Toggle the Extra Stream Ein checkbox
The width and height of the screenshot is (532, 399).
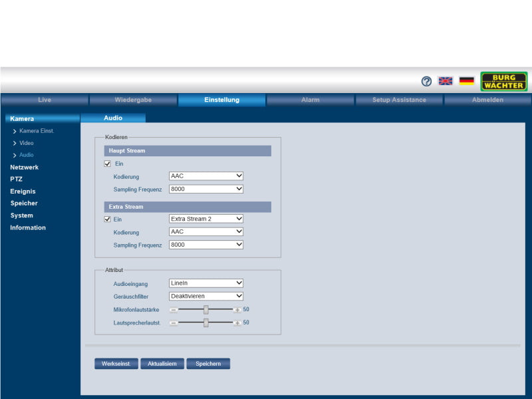point(107,219)
